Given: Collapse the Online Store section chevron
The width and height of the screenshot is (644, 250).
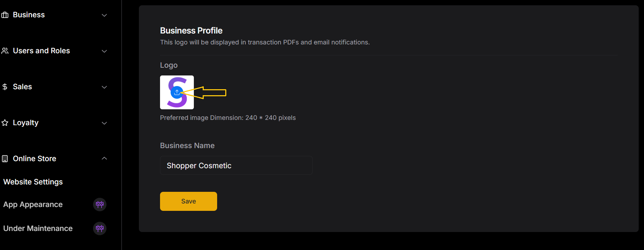Looking at the screenshot, I should point(104,158).
